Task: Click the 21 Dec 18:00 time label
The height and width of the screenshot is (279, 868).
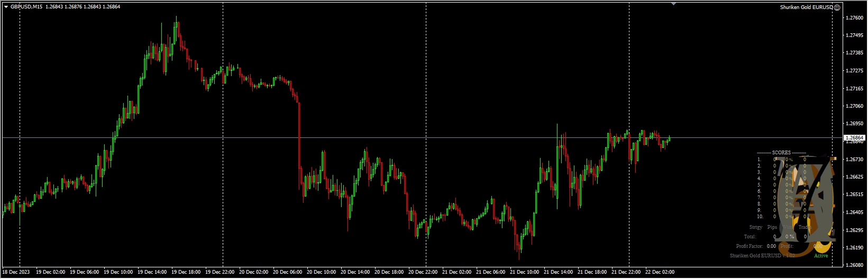Action: click(x=592, y=272)
